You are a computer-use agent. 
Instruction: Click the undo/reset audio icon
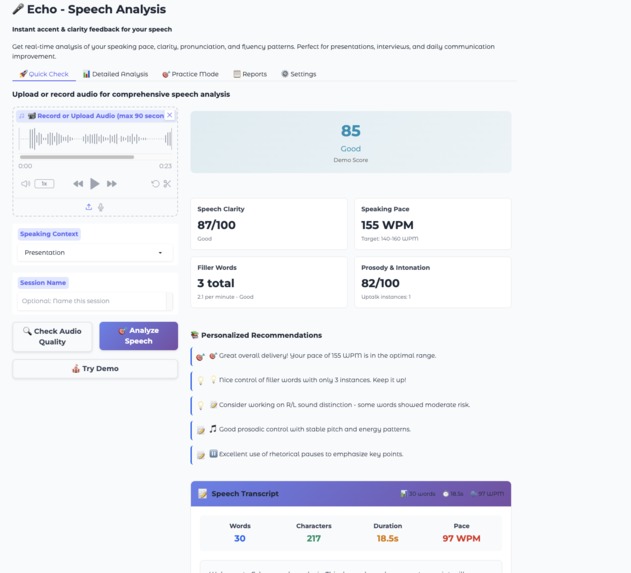155,184
